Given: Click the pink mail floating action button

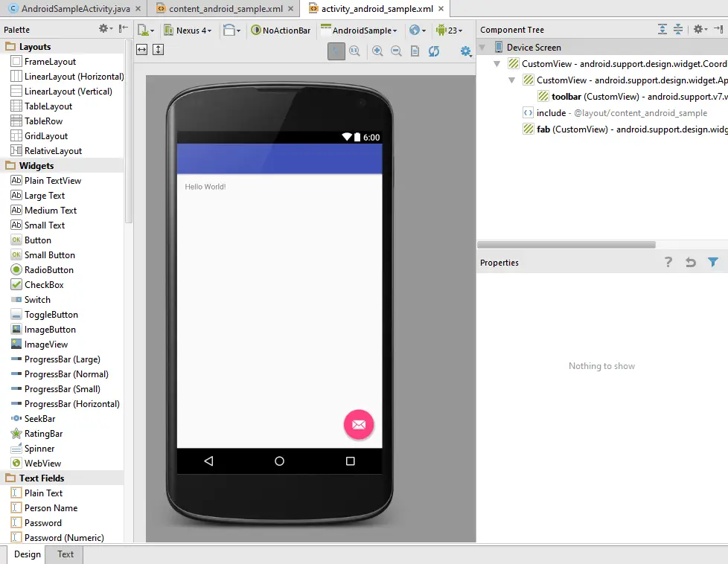Looking at the screenshot, I should pos(359,424).
